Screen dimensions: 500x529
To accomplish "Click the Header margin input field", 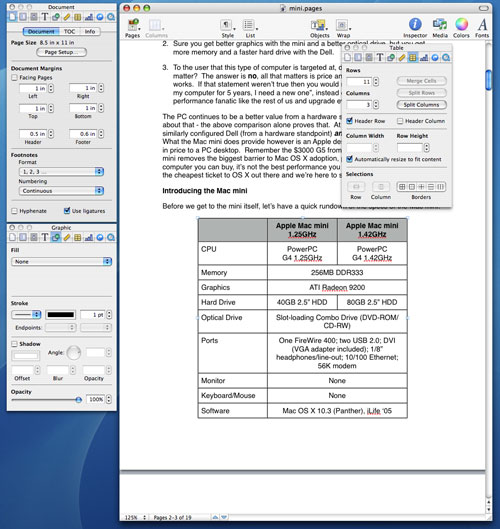I will tap(33, 134).
